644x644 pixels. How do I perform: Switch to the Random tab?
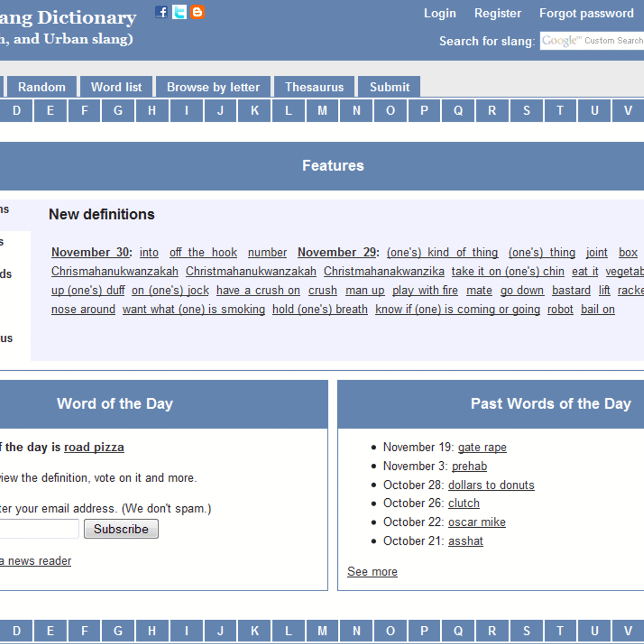coord(42,87)
